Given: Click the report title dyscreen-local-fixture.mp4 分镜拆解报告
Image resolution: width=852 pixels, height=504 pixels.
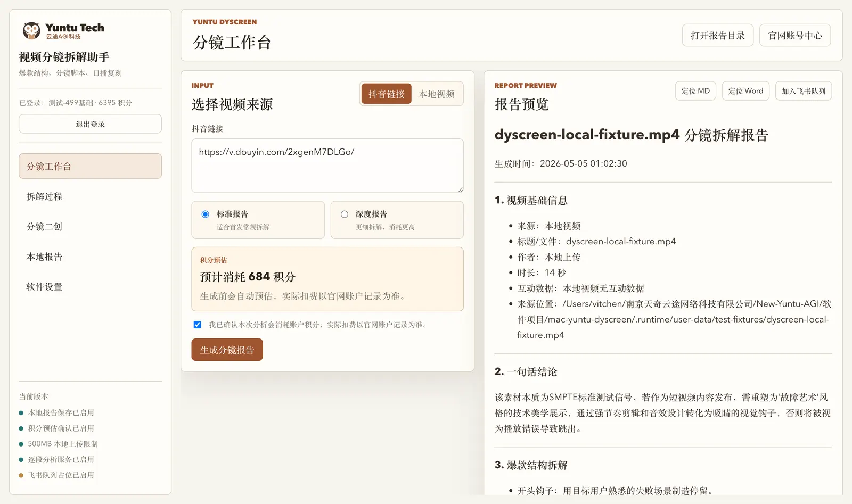Looking at the screenshot, I should point(632,135).
